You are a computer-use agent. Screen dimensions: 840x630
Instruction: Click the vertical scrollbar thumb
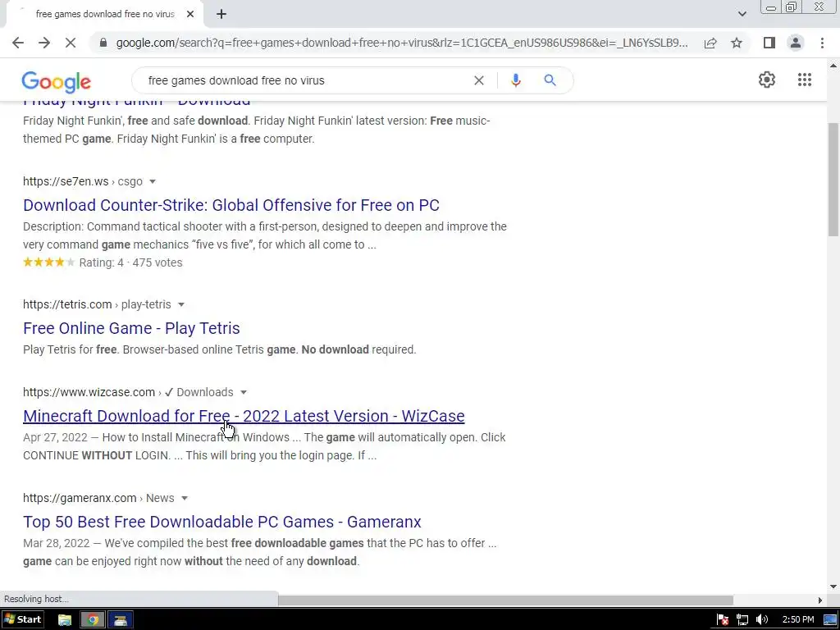[x=833, y=180]
